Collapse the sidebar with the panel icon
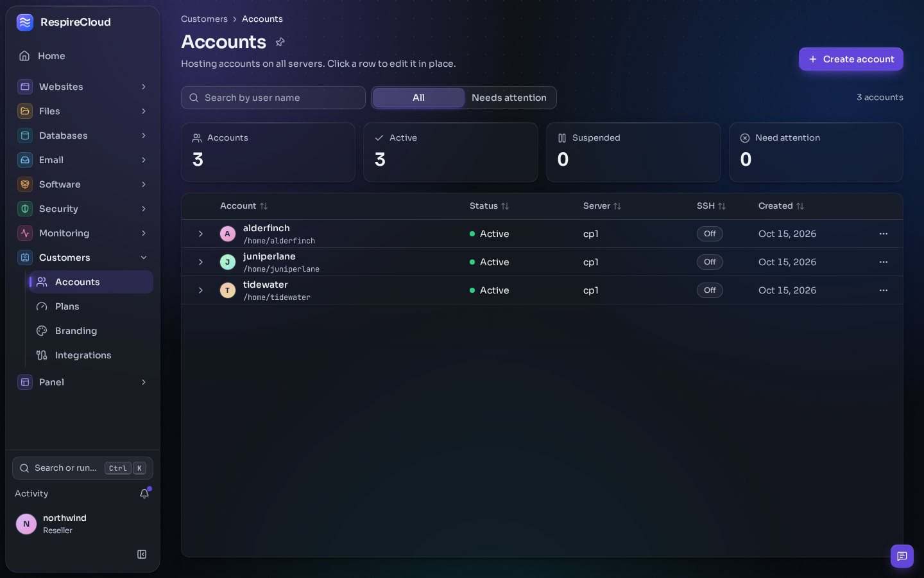The height and width of the screenshot is (578, 924). (x=142, y=554)
